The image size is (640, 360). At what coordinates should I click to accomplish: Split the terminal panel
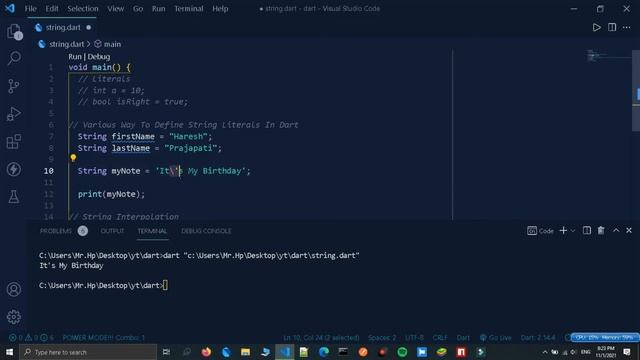[x=587, y=231]
